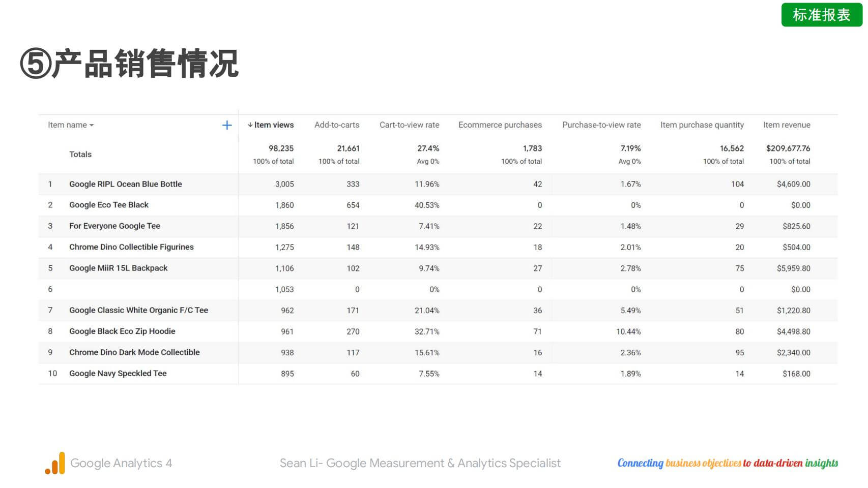Sort by Item revenue column header
The height and width of the screenshot is (488, 868).
[786, 125]
